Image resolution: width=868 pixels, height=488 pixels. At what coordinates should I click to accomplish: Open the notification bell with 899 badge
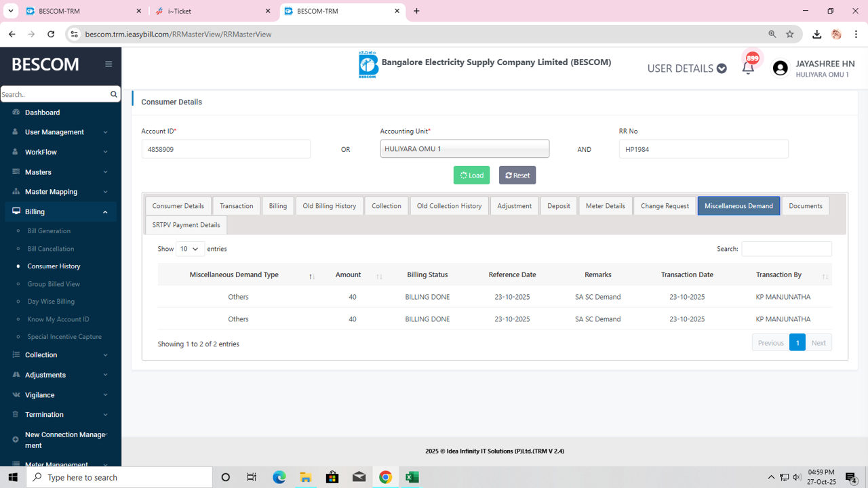pos(748,68)
